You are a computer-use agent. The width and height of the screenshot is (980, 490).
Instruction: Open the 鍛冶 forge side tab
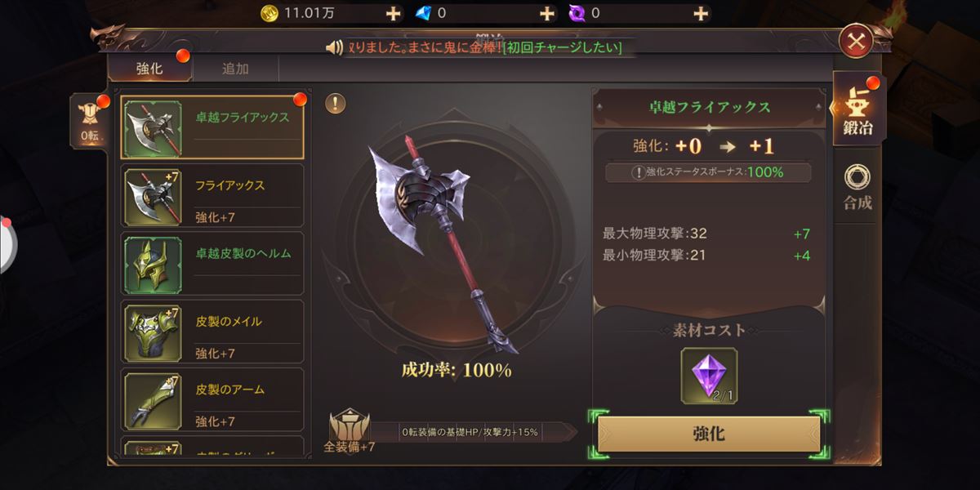tap(857, 109)
